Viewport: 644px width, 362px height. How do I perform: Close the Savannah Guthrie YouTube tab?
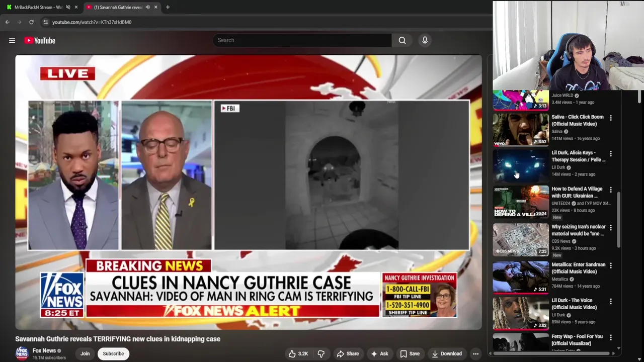155,7
